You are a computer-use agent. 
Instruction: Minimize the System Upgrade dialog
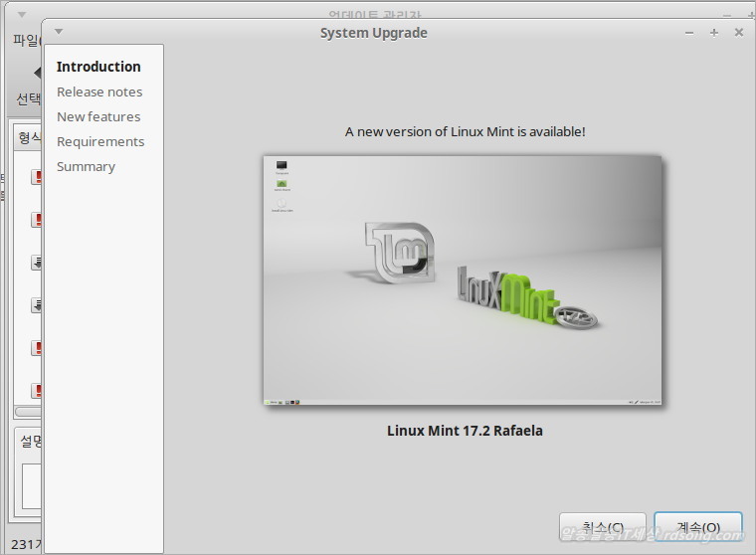tap(689, 32)
